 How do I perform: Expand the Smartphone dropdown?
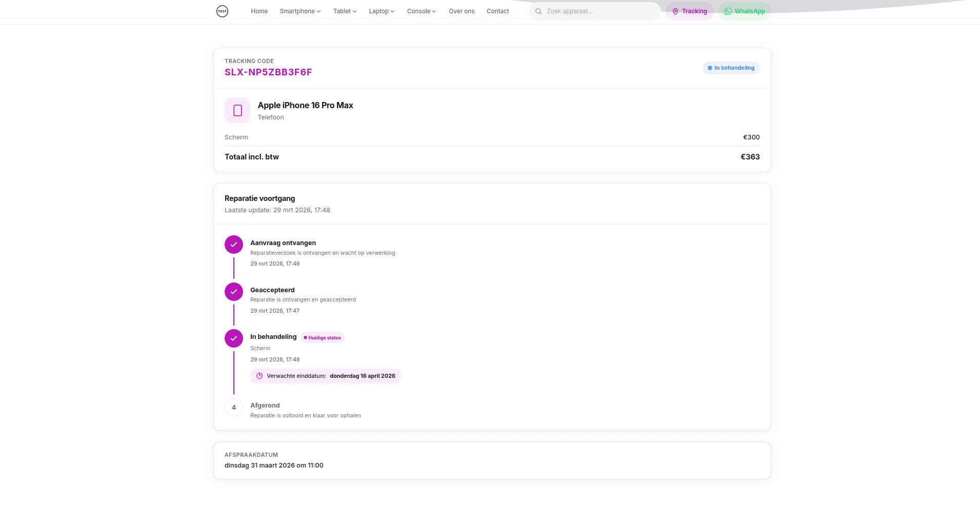299,11
